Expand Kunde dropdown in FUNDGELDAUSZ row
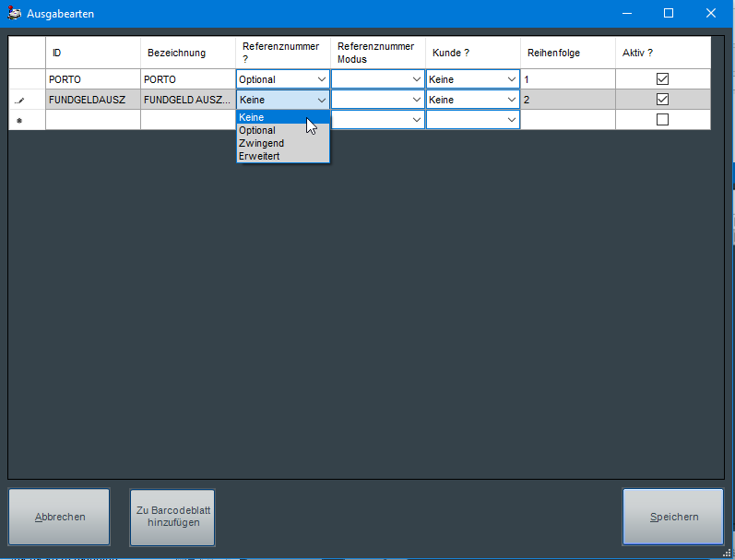The height and width of the screenshot is (560, 735). coord(512,100)
